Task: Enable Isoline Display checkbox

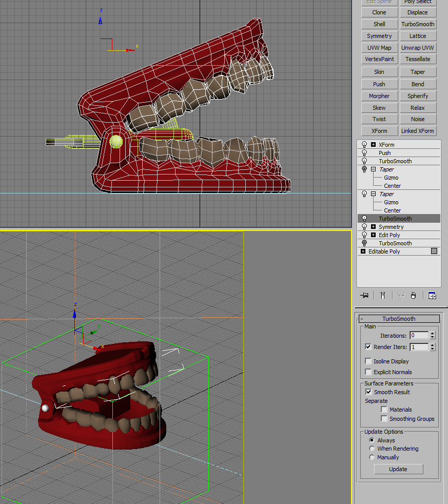Action: 368,361
